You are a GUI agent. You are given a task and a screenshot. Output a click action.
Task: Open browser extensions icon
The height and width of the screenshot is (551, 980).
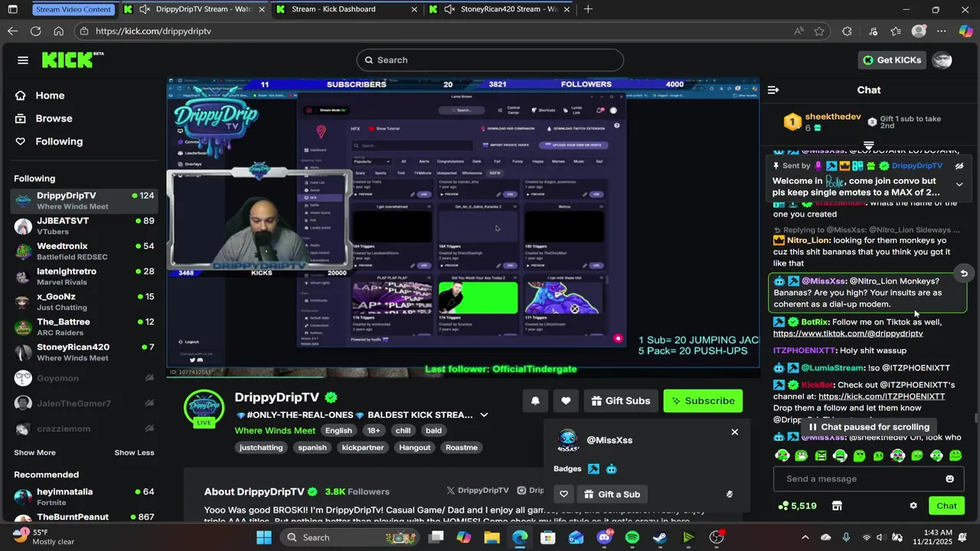[x=847, y=31]
